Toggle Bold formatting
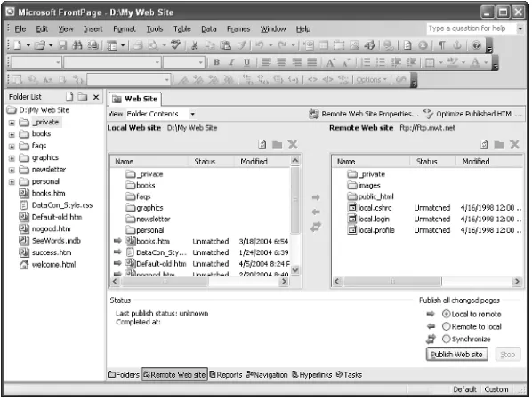 click(x=216, y=62)
